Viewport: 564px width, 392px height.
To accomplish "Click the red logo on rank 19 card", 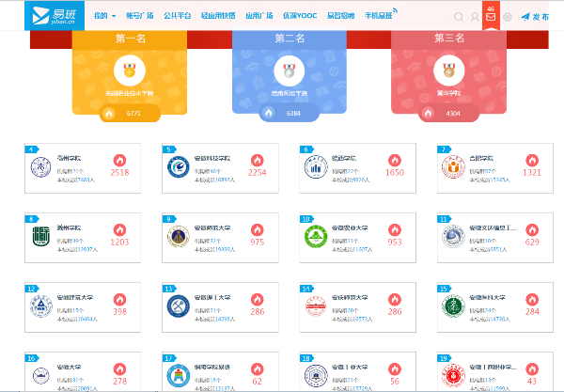I will click(453, 376).
